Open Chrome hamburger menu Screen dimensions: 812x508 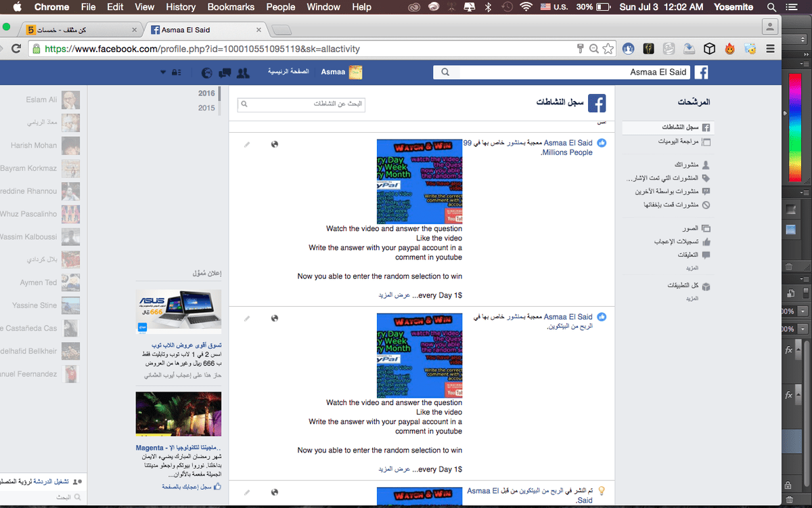pos(770,49)
